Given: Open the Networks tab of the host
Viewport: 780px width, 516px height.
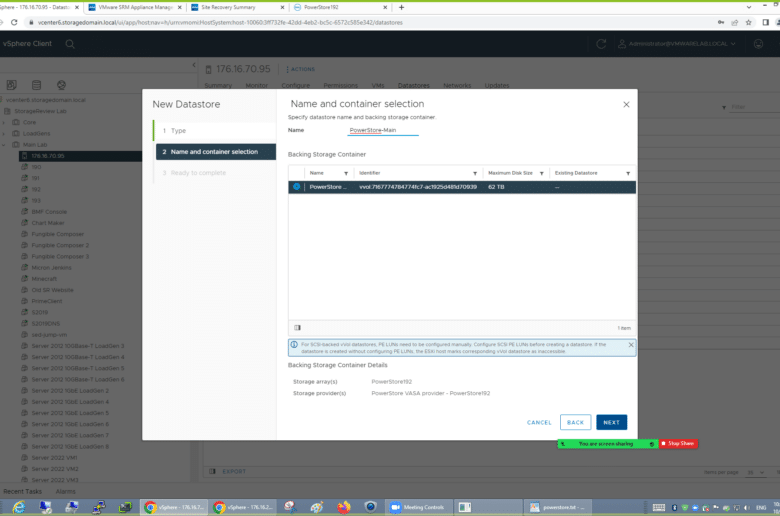Looking at the screenshot, I should pos(457,86).
